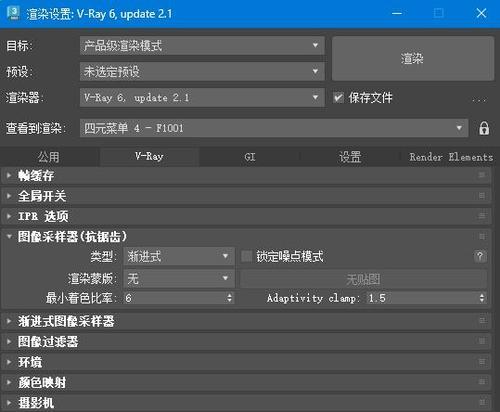Click the grip handle on the 帧缓存 rollout

pos(482,175)
